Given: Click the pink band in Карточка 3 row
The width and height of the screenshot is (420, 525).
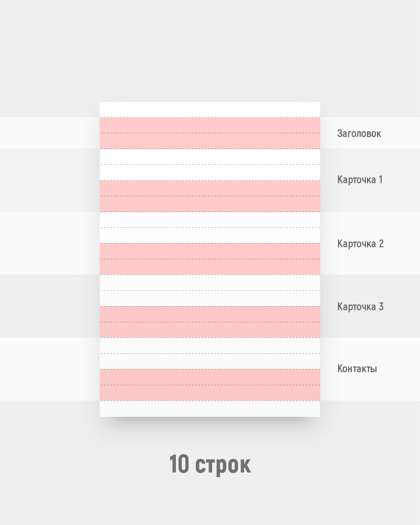Looking at the screenshot, I should point(210,322).
